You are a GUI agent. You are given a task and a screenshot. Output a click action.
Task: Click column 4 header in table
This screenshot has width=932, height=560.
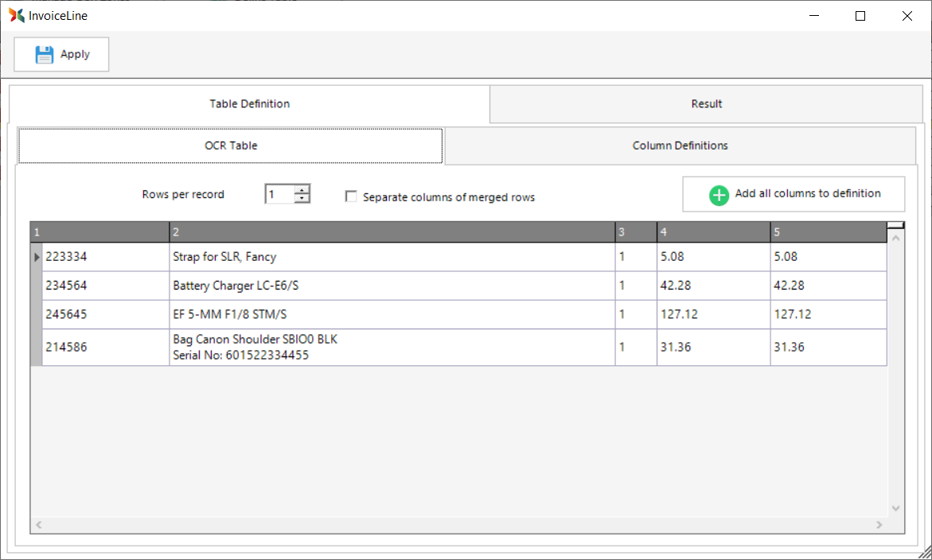point(712,232)
